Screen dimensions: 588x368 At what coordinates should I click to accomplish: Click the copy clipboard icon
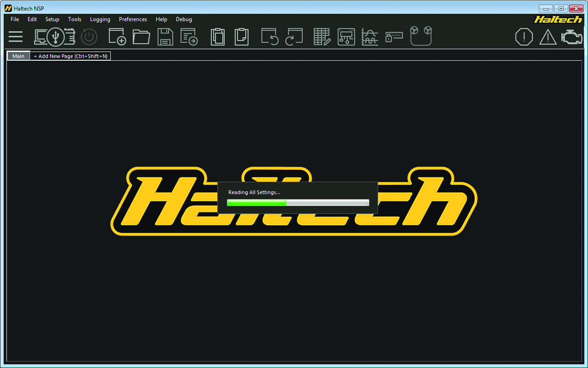click(218, 37)
